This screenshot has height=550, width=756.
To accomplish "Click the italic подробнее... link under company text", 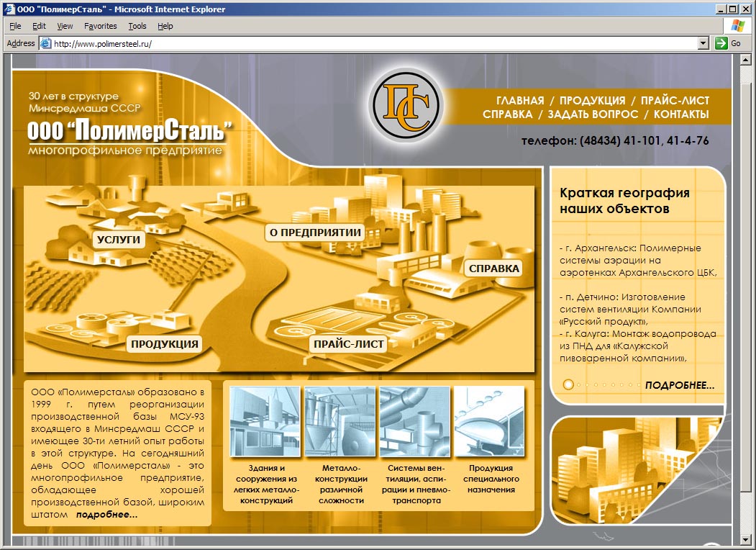I will coord(106,514).
